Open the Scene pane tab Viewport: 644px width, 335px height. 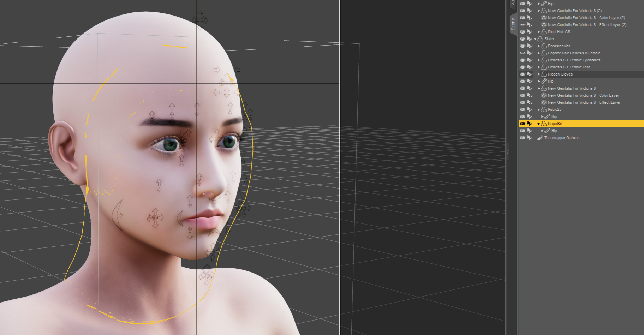pyautogui.click(x=513, y=24)
